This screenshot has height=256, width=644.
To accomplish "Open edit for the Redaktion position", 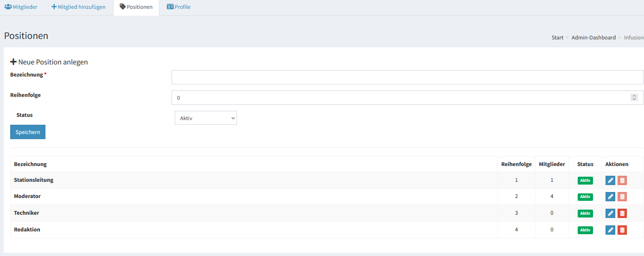I will pos(610,230).
